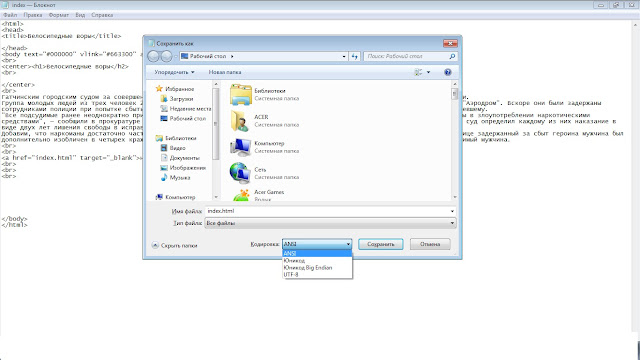Click the Музыка note icon in sidebar
Viewport: 640px width, 360px height.
point(164,178)
